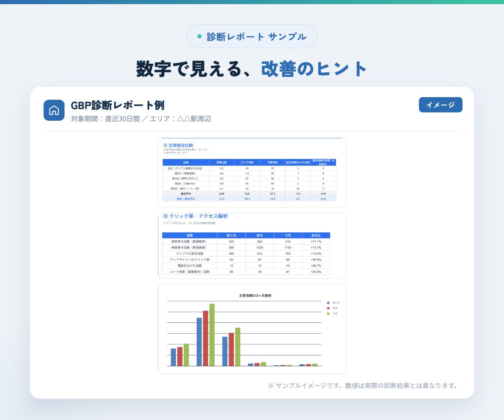Viewport: 504px width, 420px height.
Task: Click the 基本情報充実度 column header
Action: [x=323, y=162]
